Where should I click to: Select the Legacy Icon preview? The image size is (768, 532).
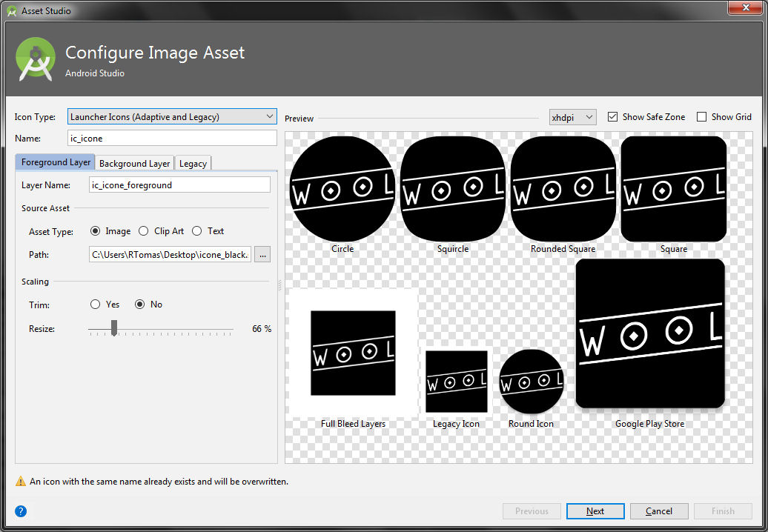pos(457,382)
